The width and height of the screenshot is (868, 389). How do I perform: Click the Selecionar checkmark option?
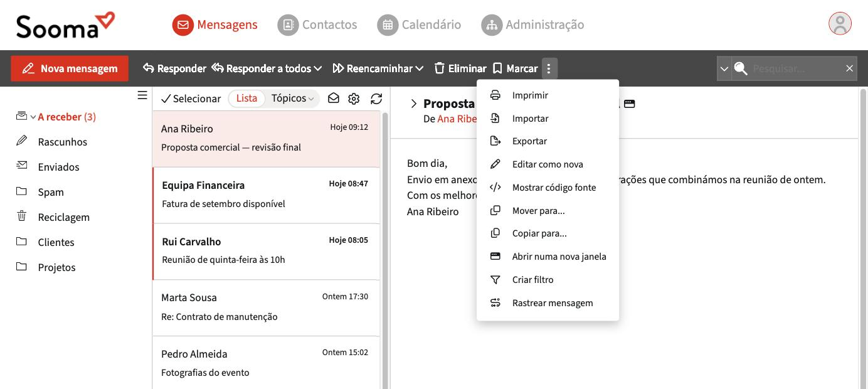[191, 99]
